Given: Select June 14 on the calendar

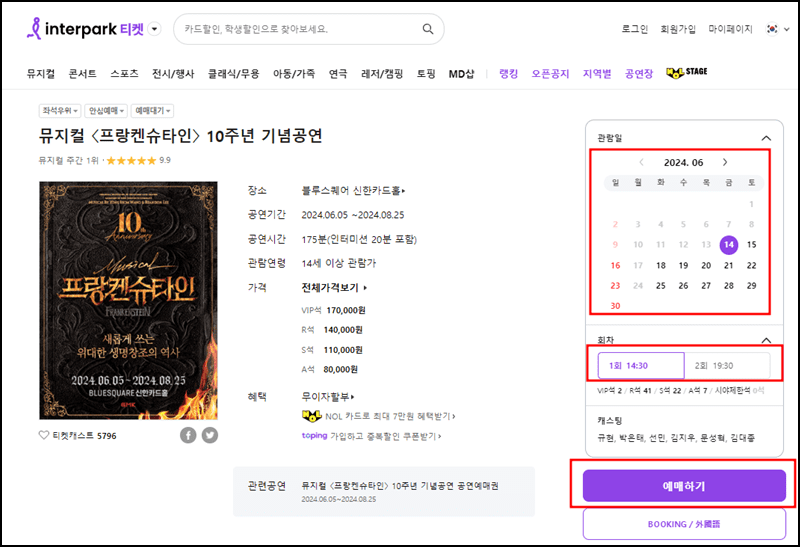Looking at the screenshot, I should pyautogui.click(x=729, y=245).
